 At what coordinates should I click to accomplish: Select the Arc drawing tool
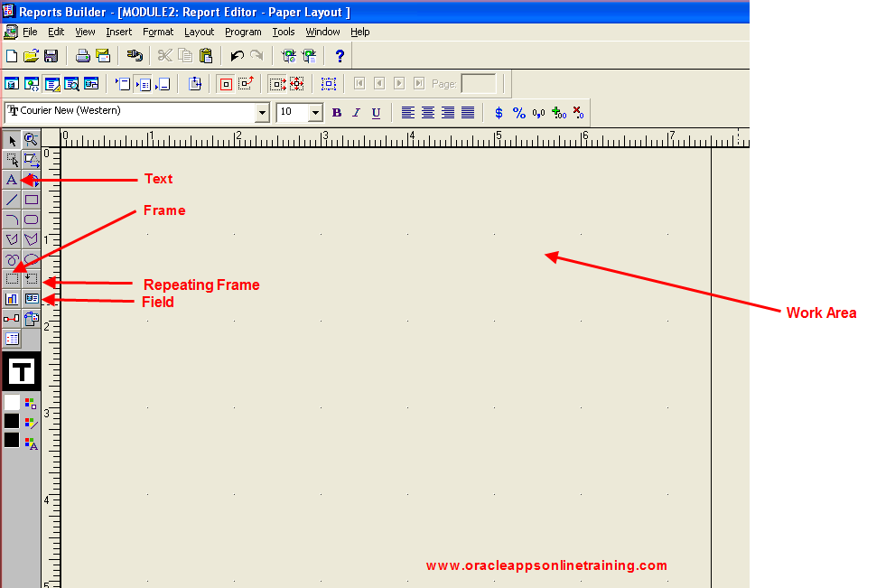12,219
